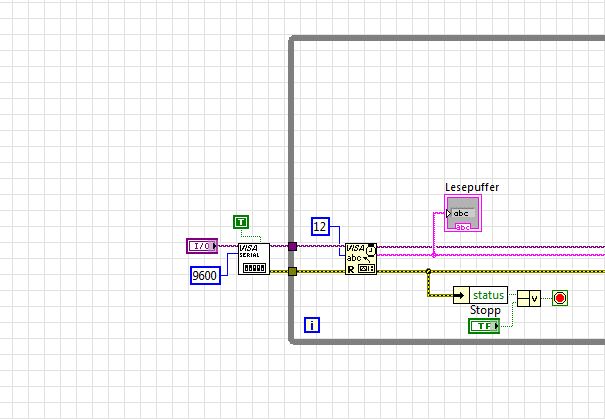Select the Or logic gate node
The width and height of the screenshot is (605, 419).
(x=529, y=298)
